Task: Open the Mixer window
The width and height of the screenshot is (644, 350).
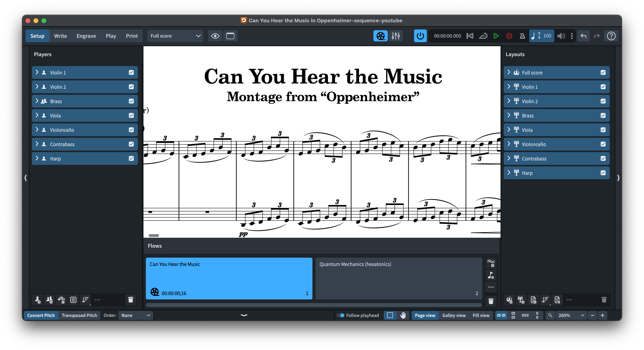Action: 396,36
